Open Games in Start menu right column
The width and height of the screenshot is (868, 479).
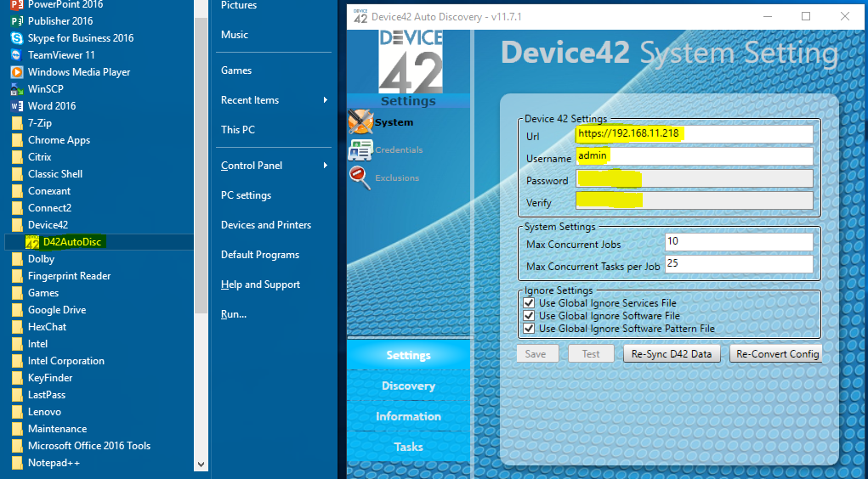[x=236, y=70]
